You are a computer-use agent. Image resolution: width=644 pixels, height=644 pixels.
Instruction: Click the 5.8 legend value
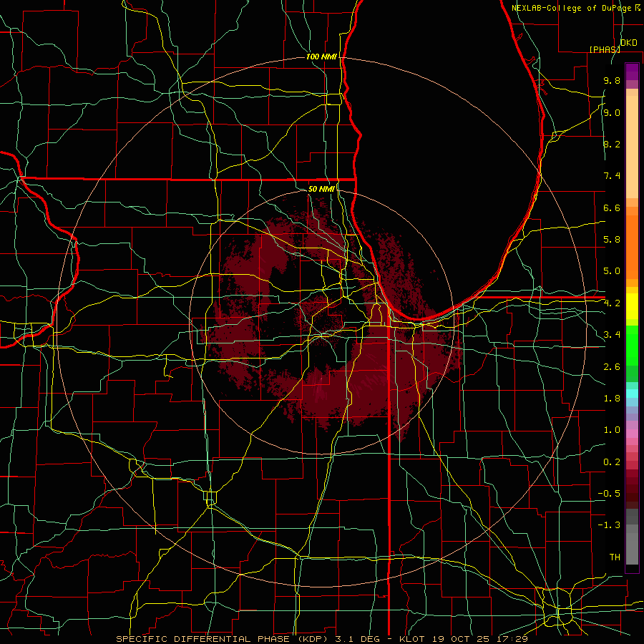click(612, 240)
